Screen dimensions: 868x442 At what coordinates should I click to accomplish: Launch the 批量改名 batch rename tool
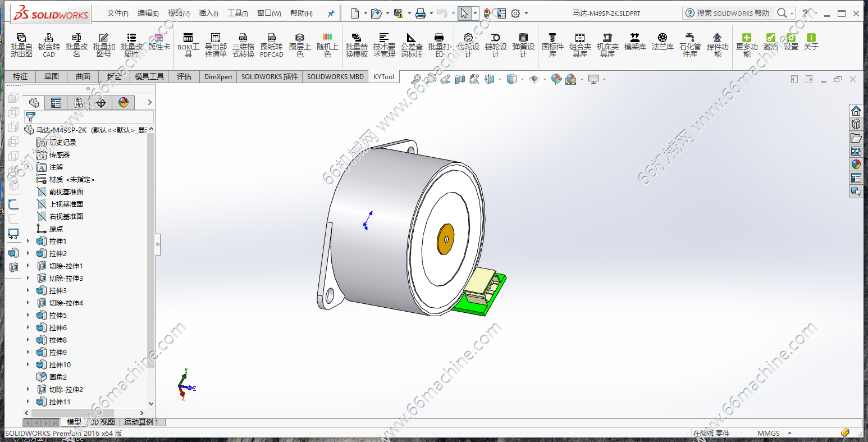tap(76, 45)
